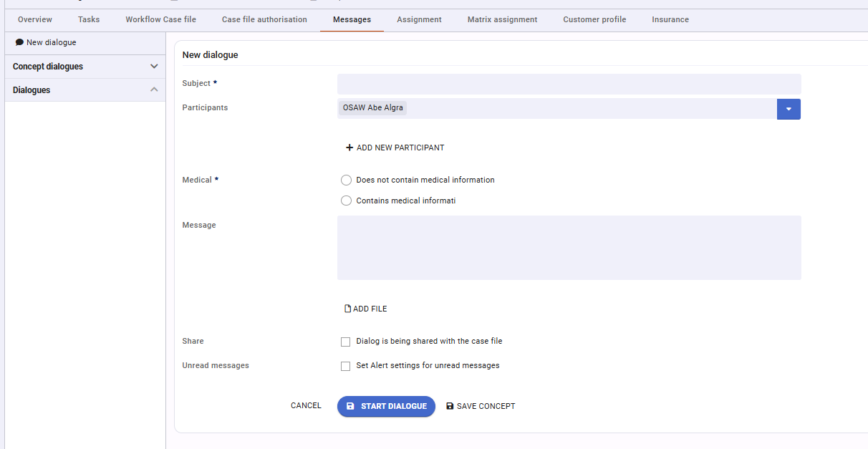Switch to the Assignment tab
Viewport: 868px width, 449px height.
point(419,19)
